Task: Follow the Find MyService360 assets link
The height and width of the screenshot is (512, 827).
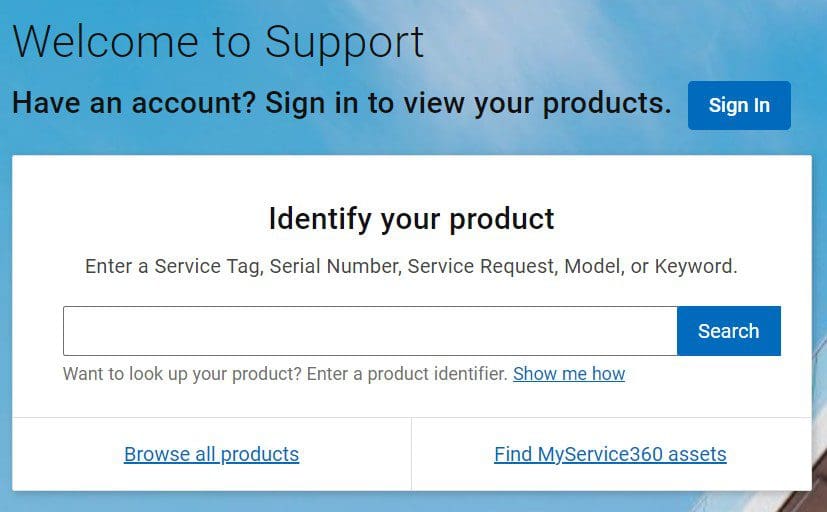Action: click(x=610, y=454)
